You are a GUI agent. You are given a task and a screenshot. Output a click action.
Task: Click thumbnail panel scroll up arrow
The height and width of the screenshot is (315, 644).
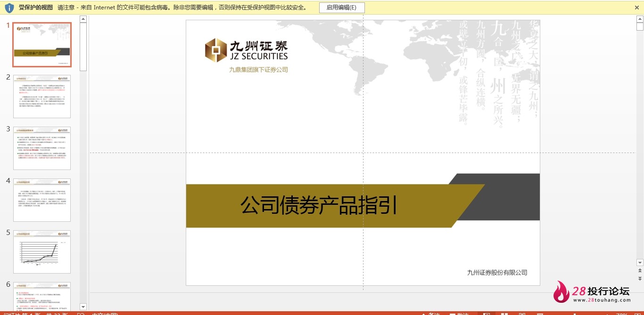[83, 19]
